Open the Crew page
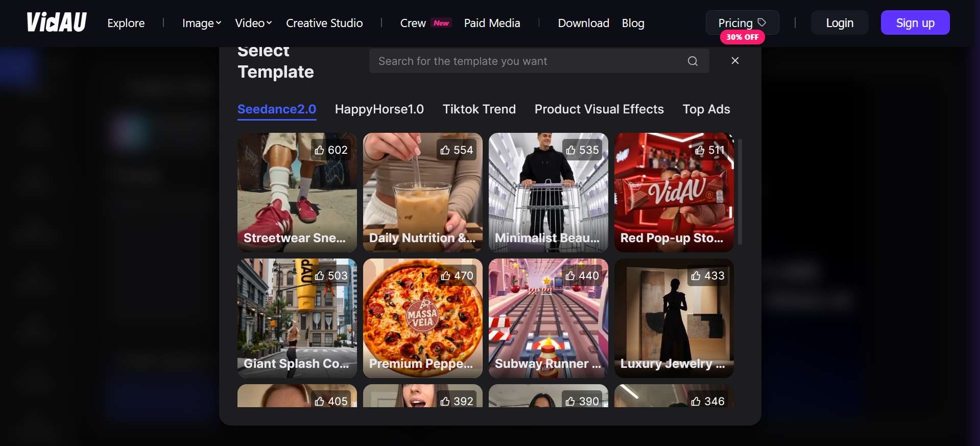 pos(413,23)
